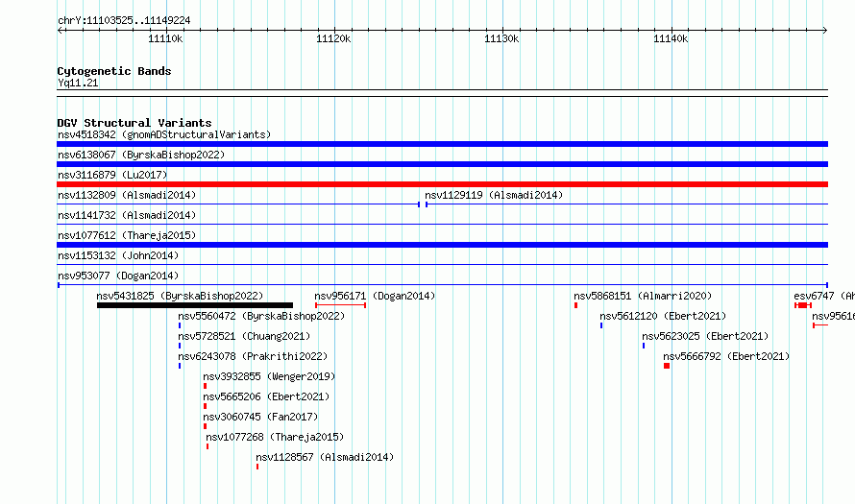855x504 pixels.
Task: Click the thin blue line under nsv1153132
Action: pos(442,264)
